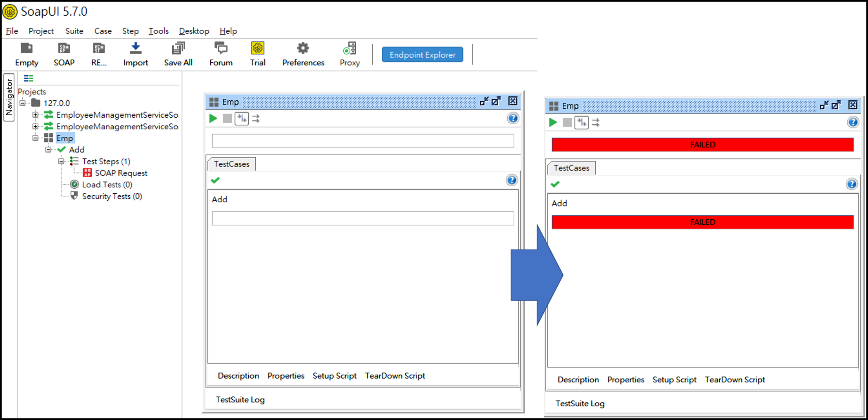The image size is (868, 420).
Task: Run the Emp test suite in left window
Action: (213, 119)
